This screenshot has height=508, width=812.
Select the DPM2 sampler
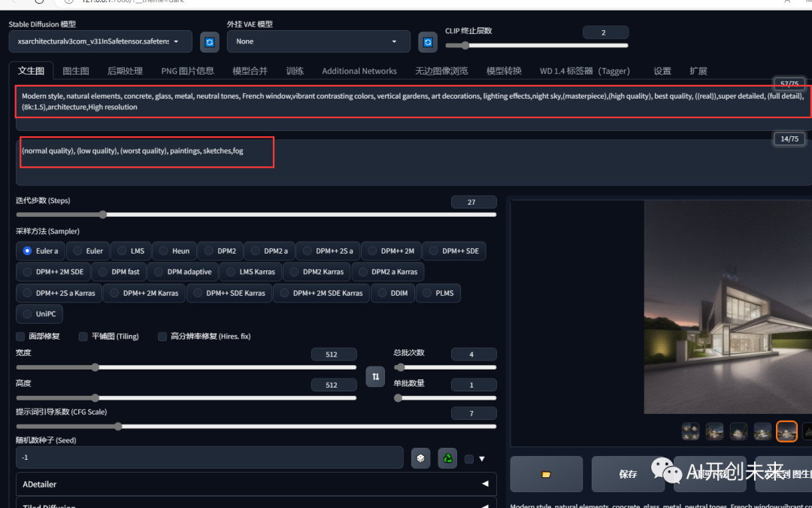click(x=220, y=251)
